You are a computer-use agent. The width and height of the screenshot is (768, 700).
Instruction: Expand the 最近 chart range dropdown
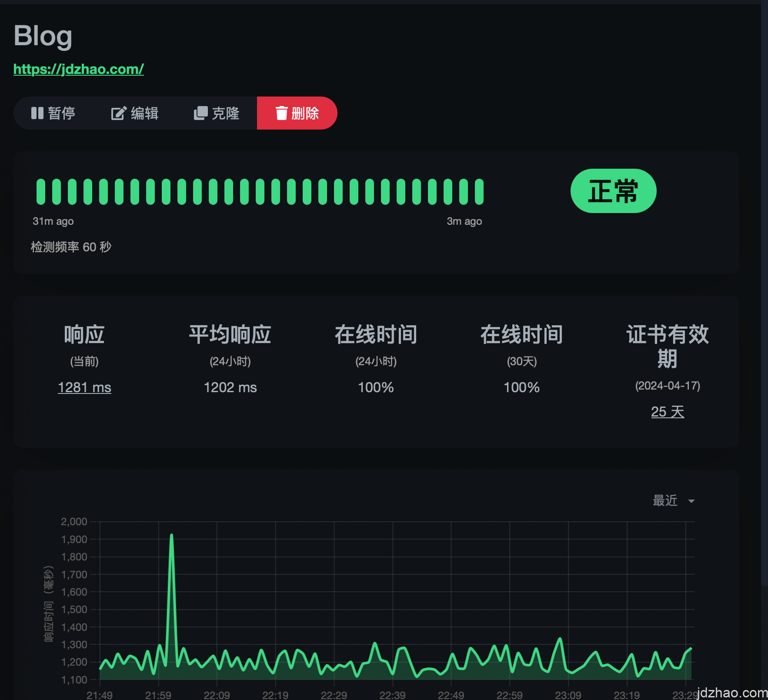[x=665, y=501]
